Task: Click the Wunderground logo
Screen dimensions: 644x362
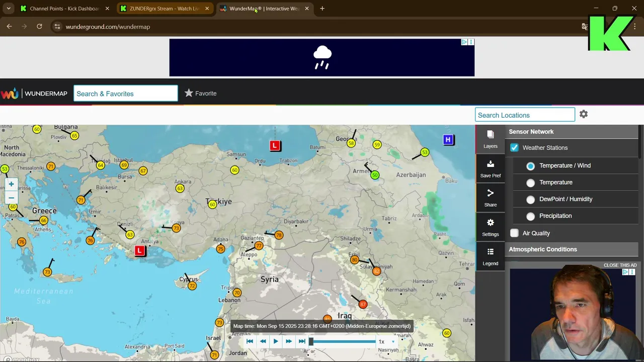Action: click(9, 94)
